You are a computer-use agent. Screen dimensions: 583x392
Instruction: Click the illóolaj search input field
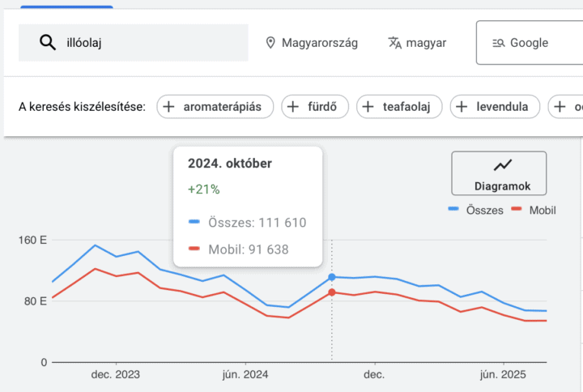point(146,43)
